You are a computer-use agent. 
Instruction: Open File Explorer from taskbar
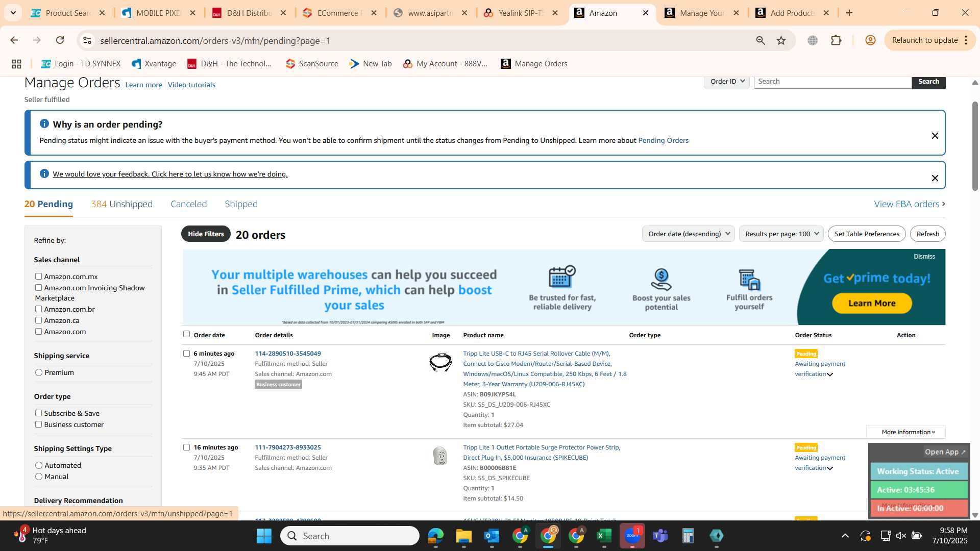[x=463, y=536]
